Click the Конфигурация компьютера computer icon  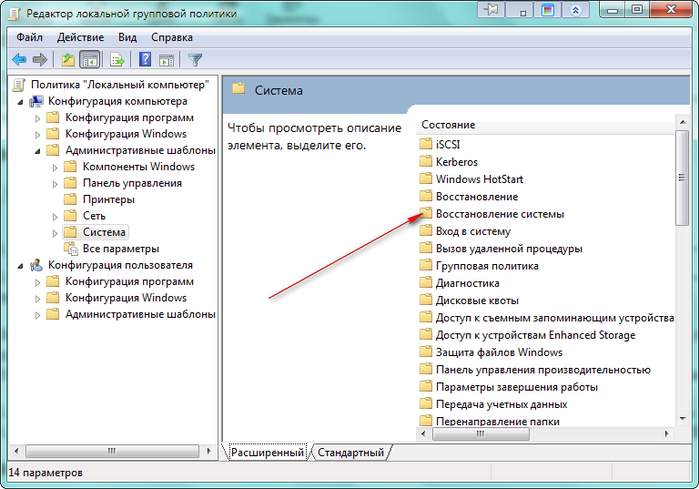(36, 102)
